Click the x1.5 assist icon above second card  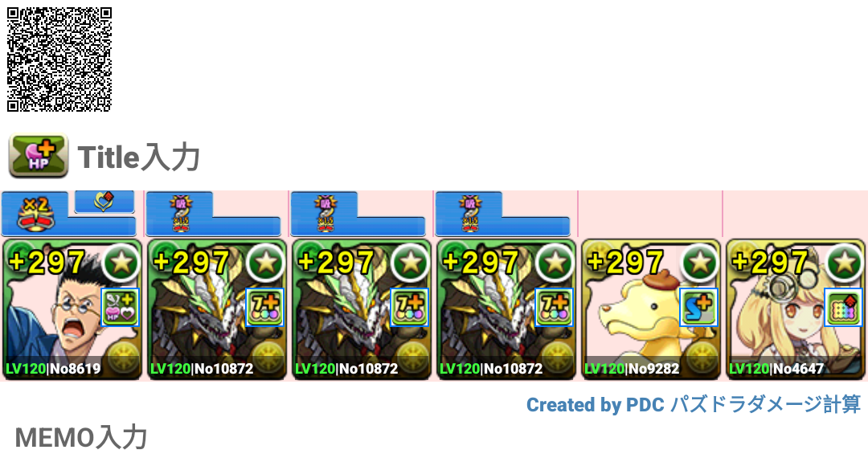[x=181, y=214]
